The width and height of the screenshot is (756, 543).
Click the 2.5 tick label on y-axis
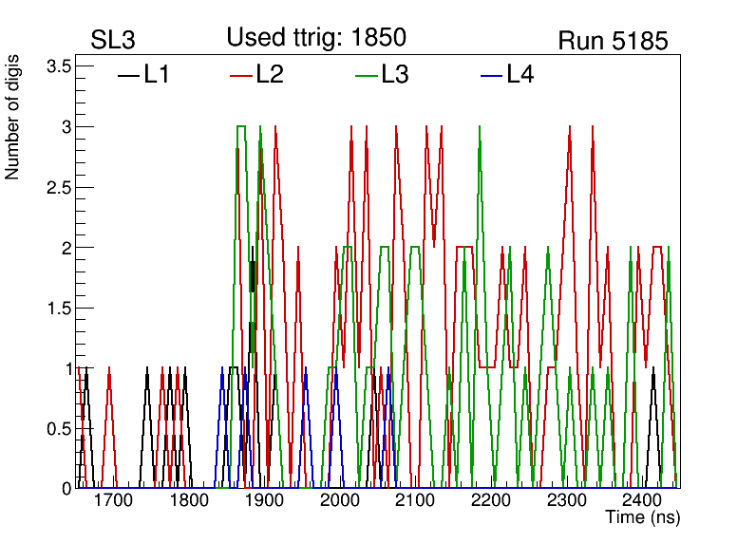point(58,187)
